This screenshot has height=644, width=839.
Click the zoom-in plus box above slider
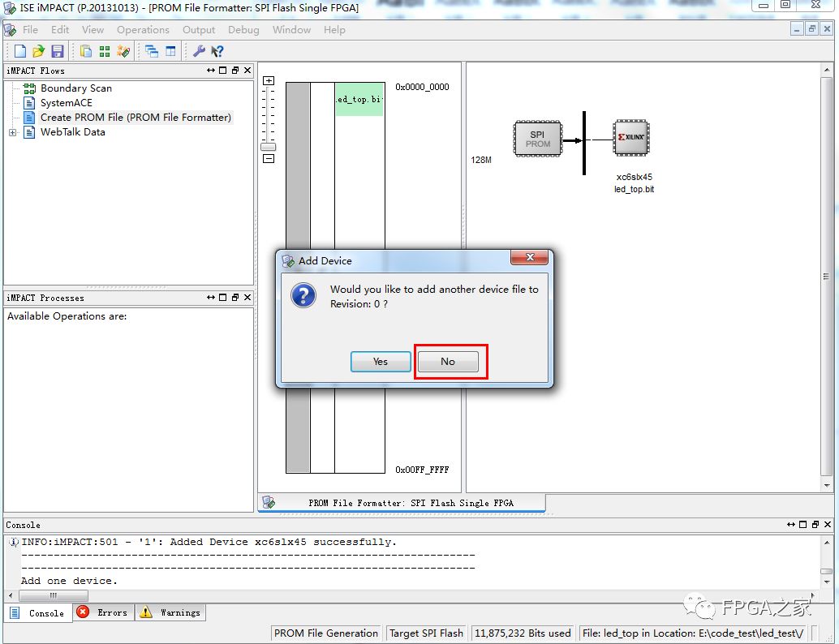[x=269, y=80]
